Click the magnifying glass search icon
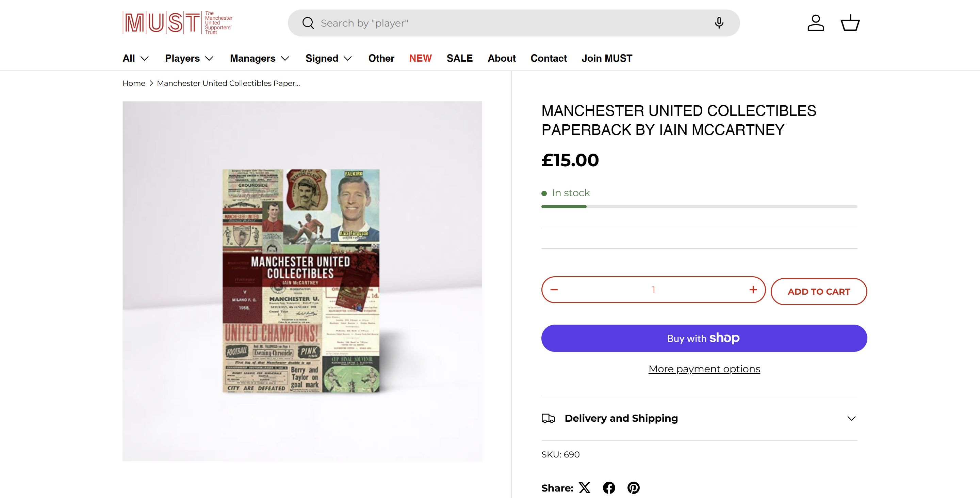 [308, 23]
